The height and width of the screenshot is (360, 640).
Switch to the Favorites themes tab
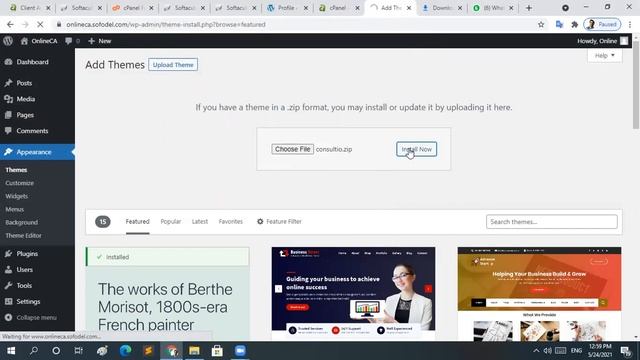231,221
